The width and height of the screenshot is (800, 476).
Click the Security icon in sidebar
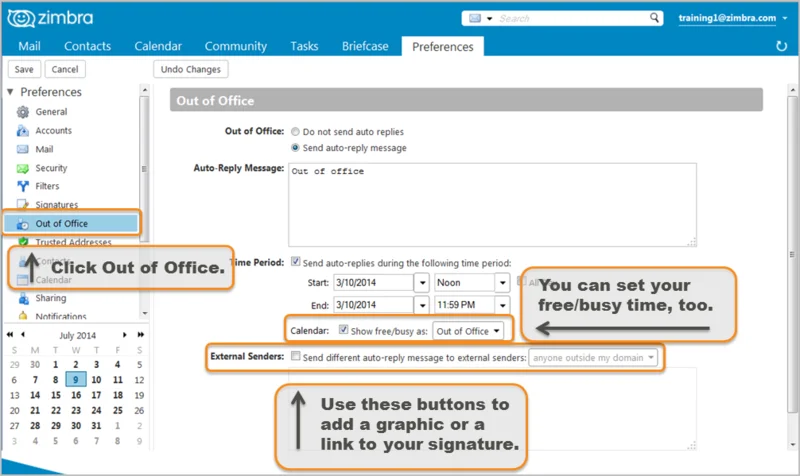coord(22,168)
